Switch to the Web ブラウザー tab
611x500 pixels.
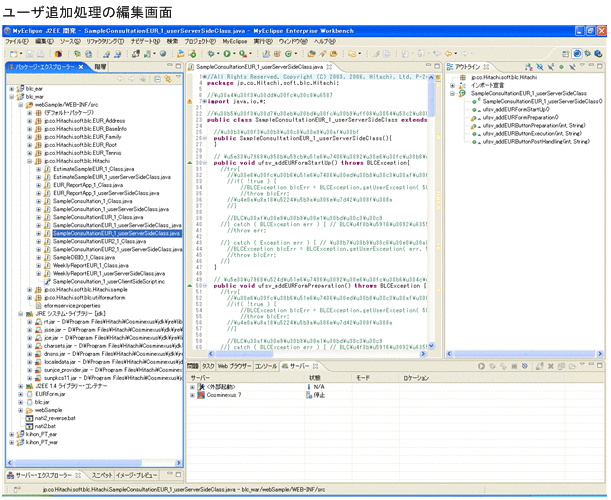click(233, 366)
